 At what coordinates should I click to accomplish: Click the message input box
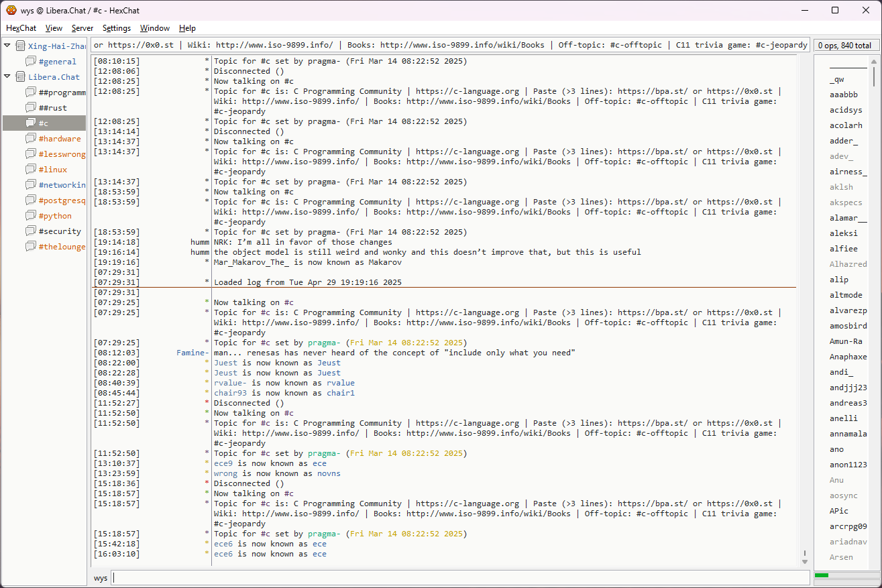coord(460,578)
